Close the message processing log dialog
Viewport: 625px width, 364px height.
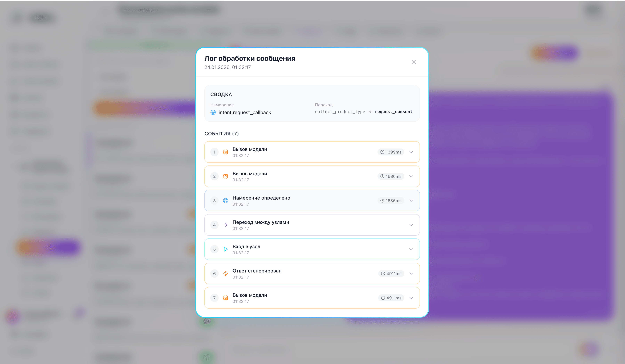click(413, 62)
